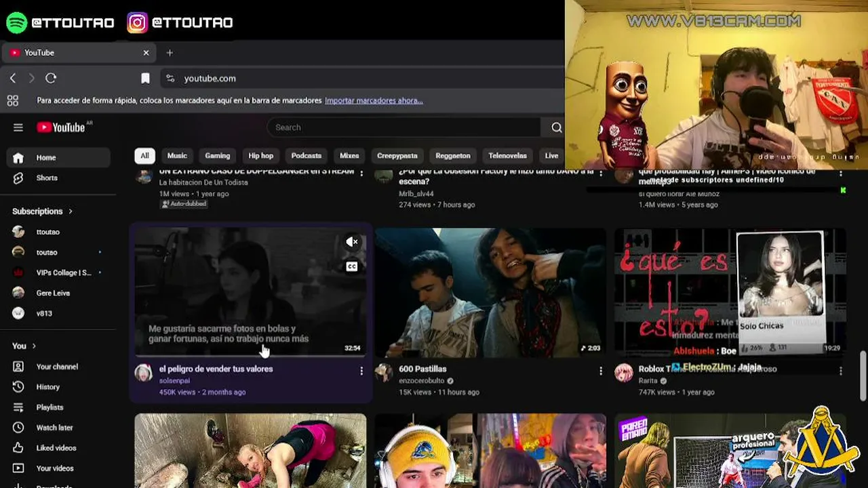
Task: Select the Music filter chip
Action: tap(177, 156)
